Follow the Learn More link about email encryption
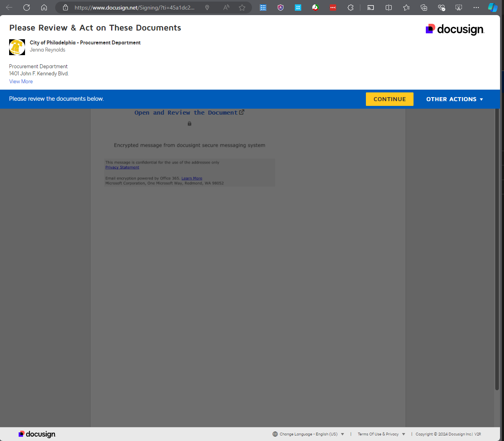 tap(192, 178)
